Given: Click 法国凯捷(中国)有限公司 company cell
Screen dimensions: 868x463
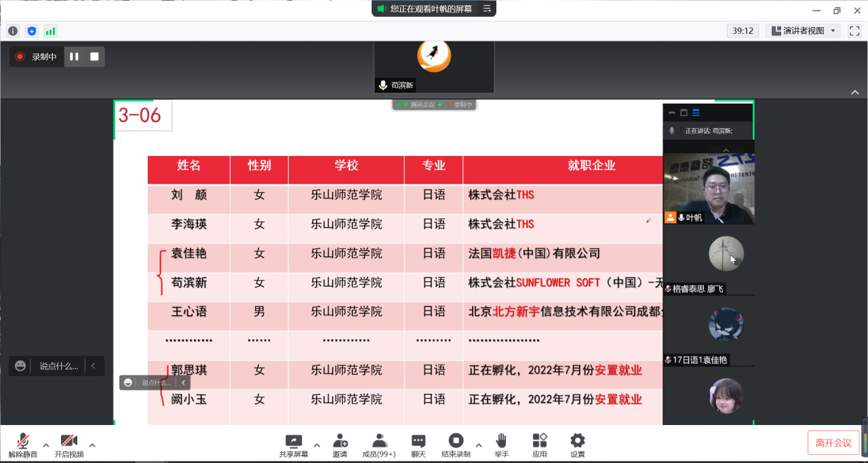Looking at the screenshot, I should [x=534, y=254].
